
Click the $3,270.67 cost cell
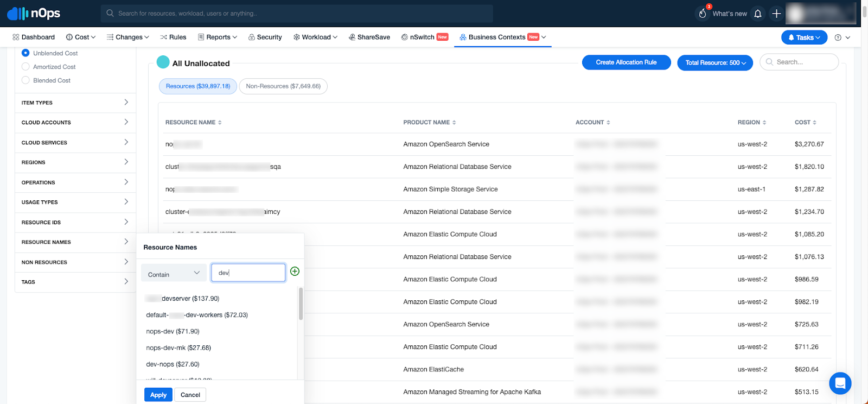[809, 144]
